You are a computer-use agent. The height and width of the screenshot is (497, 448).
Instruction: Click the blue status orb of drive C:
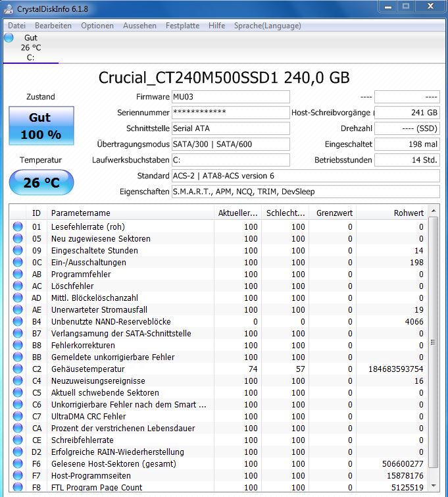(9, 38)
